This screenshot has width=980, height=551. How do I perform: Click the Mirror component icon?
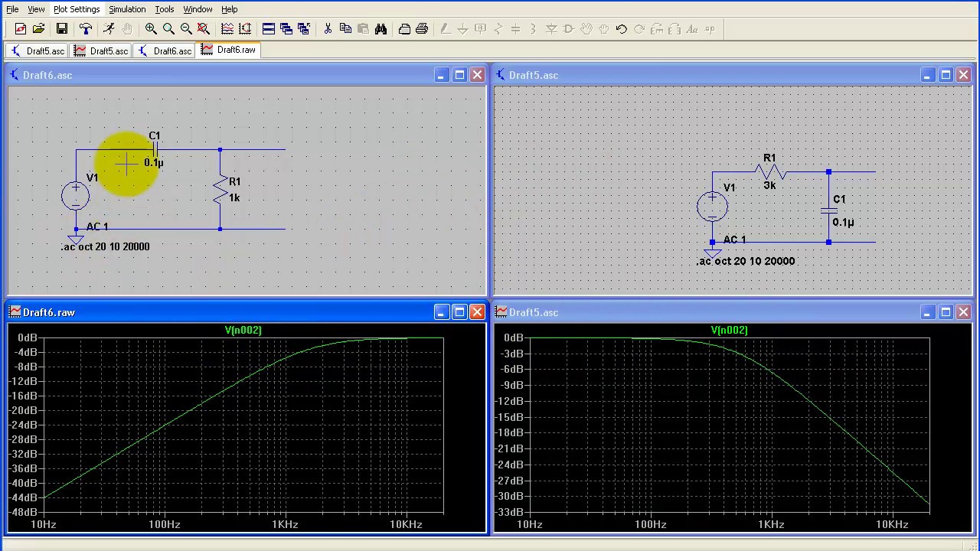(x=675, y=29)
